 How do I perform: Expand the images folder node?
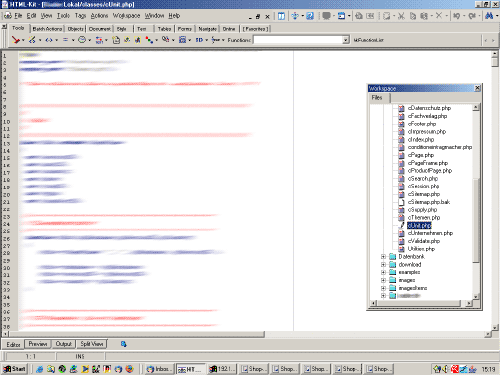point(383,280)
